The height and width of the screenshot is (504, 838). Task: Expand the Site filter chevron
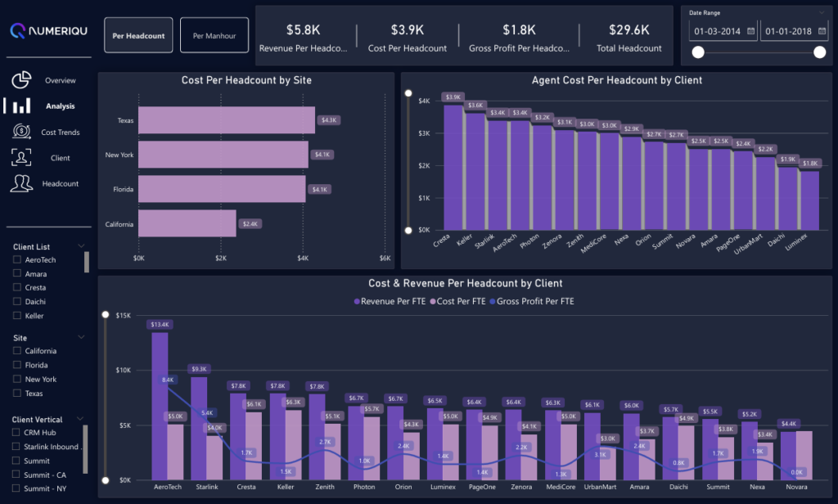81,337
